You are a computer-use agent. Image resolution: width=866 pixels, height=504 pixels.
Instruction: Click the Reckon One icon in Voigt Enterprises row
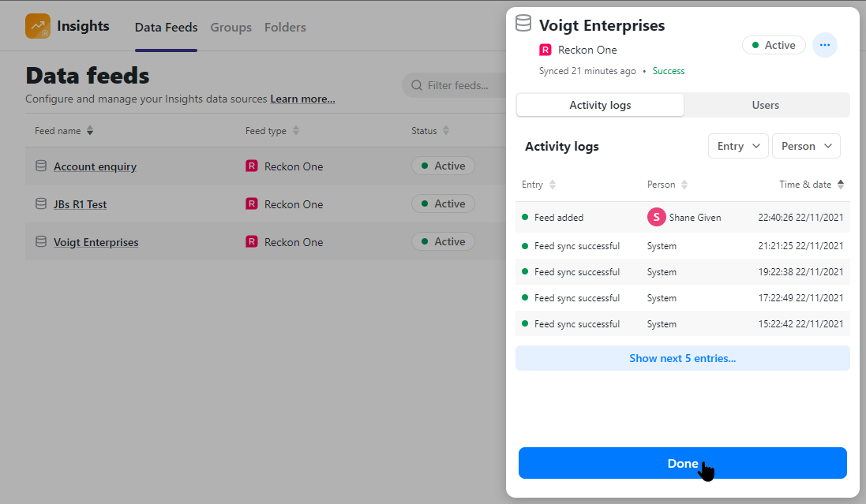(x=252, y=242)
